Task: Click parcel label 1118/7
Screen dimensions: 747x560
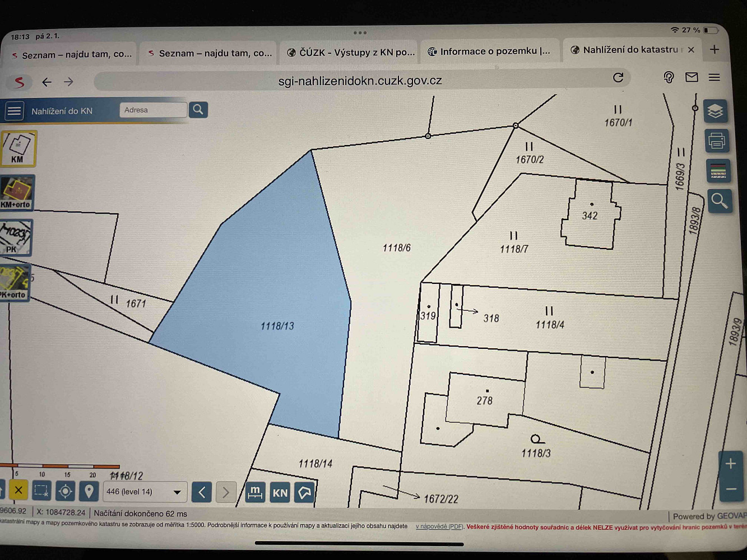Action: [x=514, y=249]
